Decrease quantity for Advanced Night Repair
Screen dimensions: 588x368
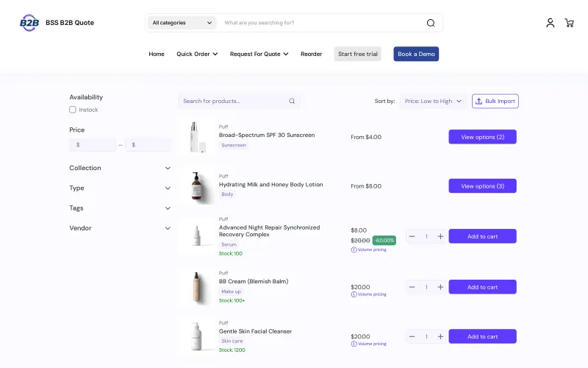coord(412,236)
